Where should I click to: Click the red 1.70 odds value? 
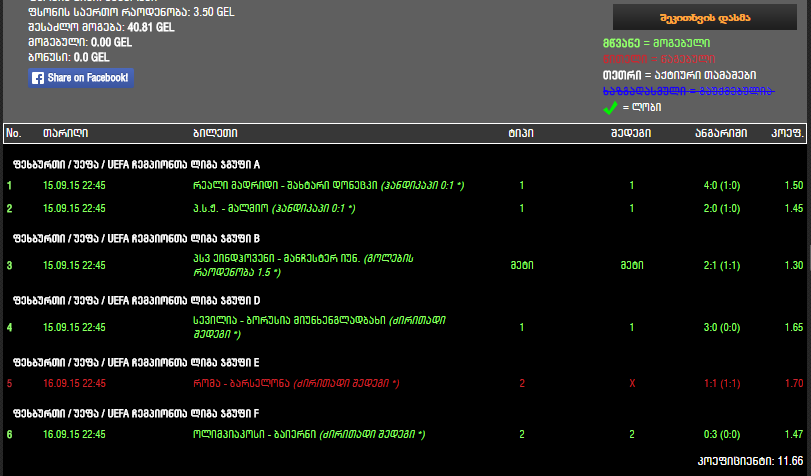pyautogui.click(x=794, y=383)
